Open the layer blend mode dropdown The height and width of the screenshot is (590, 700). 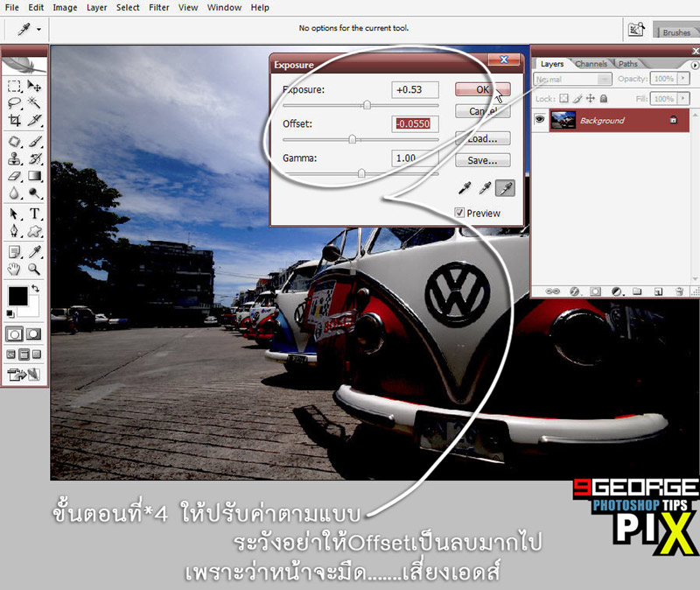pos(572,79)
